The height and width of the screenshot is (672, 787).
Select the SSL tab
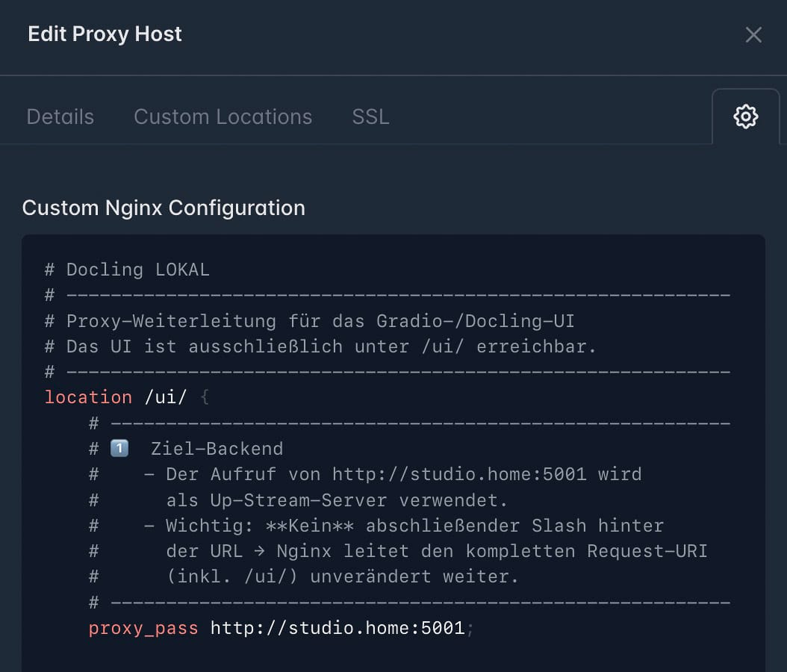(370, 117)
